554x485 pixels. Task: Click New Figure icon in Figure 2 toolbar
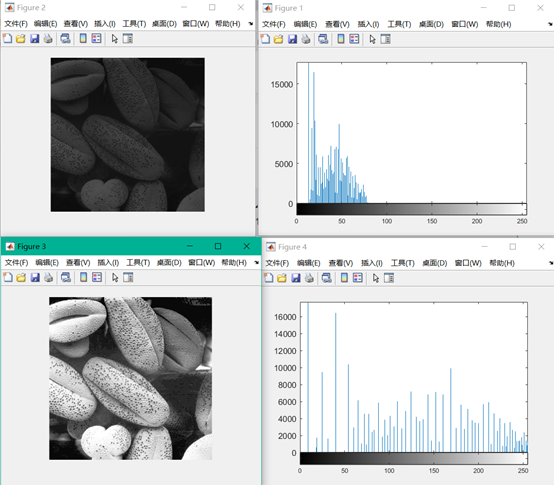[x=7, y=39]
